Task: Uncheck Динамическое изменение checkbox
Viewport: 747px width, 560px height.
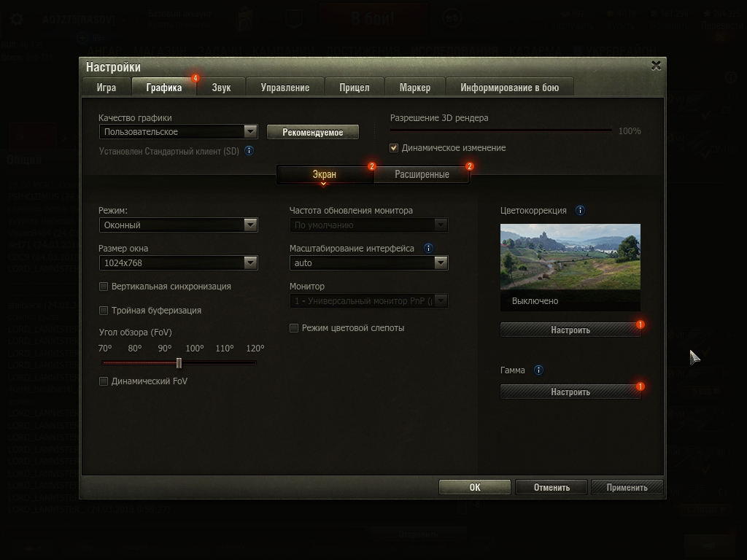Action: [394, 148]
